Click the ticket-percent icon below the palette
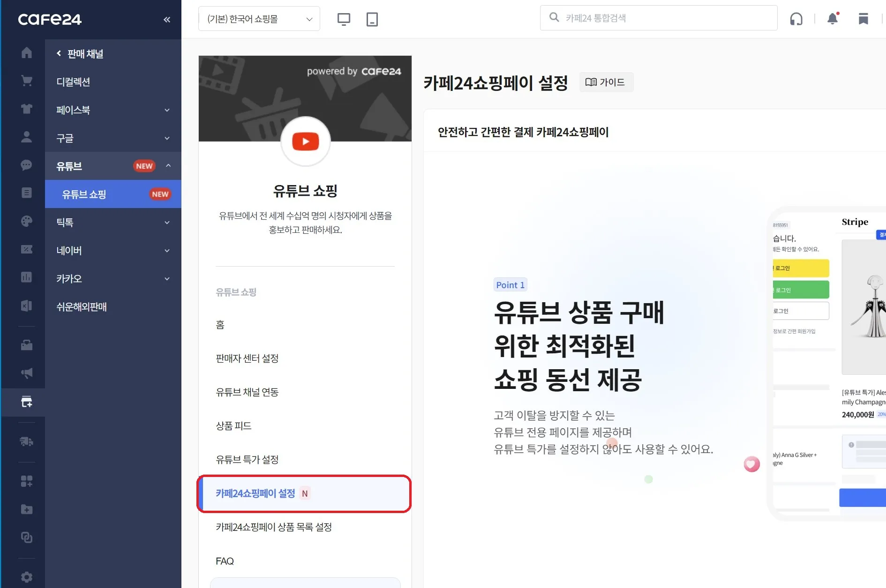The height and width of the screenshot is (588, 886). 27,249
